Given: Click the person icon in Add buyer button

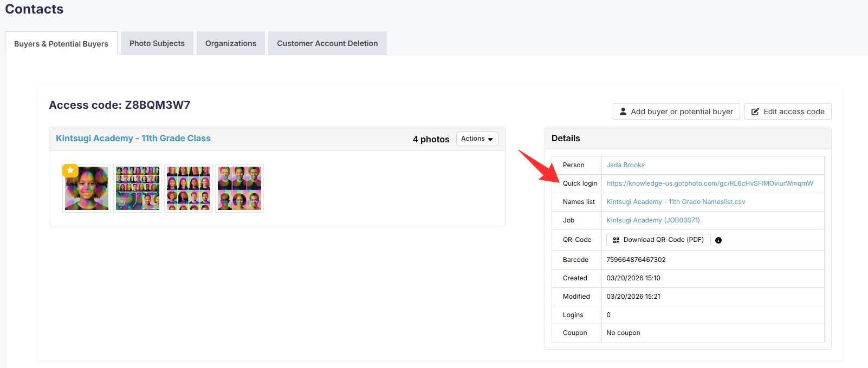Looking at the screenshot, I should pyautogui.click(x=623, y=111).
